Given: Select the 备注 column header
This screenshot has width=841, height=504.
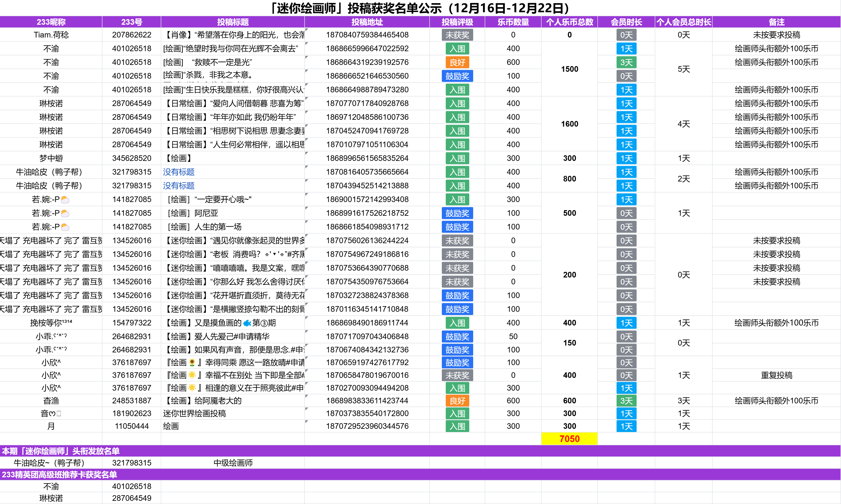Looking at the screenshot, I should coord(777,22).
